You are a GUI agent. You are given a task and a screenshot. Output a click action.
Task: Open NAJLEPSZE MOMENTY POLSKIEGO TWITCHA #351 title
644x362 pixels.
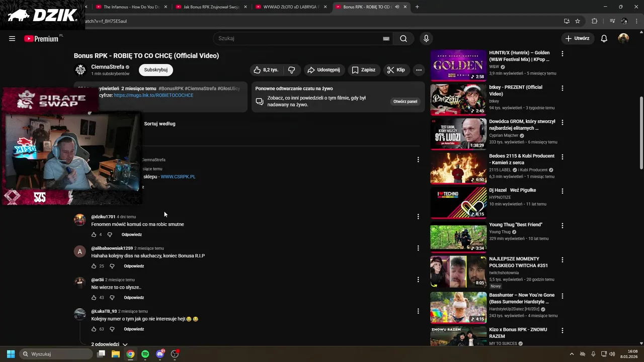(x=518, y=262)
